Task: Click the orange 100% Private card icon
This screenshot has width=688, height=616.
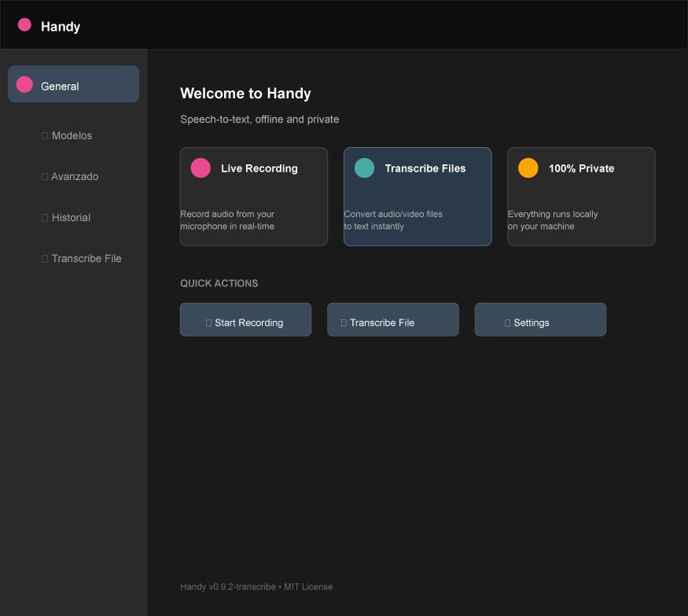Action: tap(528, 168)
